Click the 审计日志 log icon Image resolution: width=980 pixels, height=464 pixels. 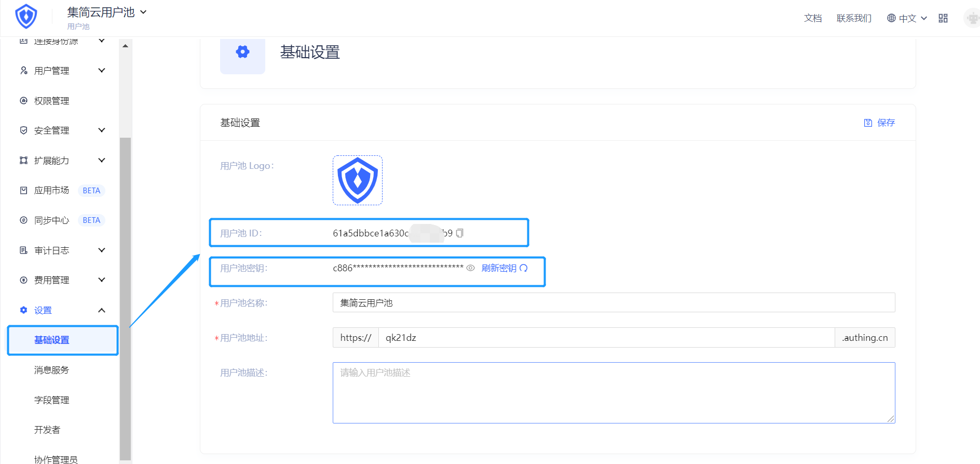[x=23, y=250]
